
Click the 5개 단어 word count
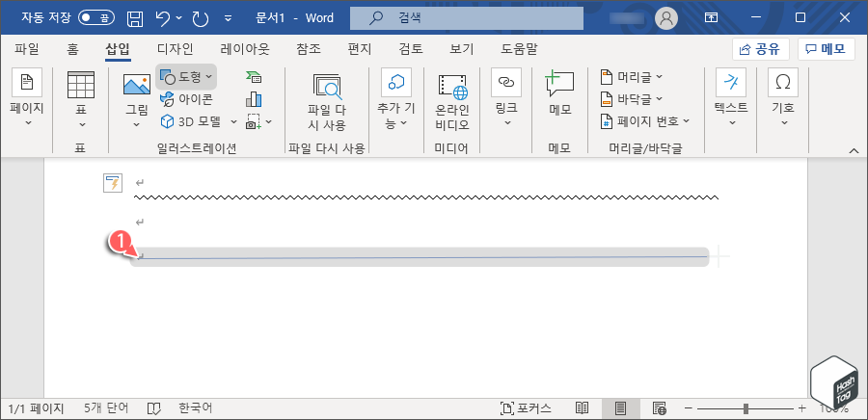(106, 409)
